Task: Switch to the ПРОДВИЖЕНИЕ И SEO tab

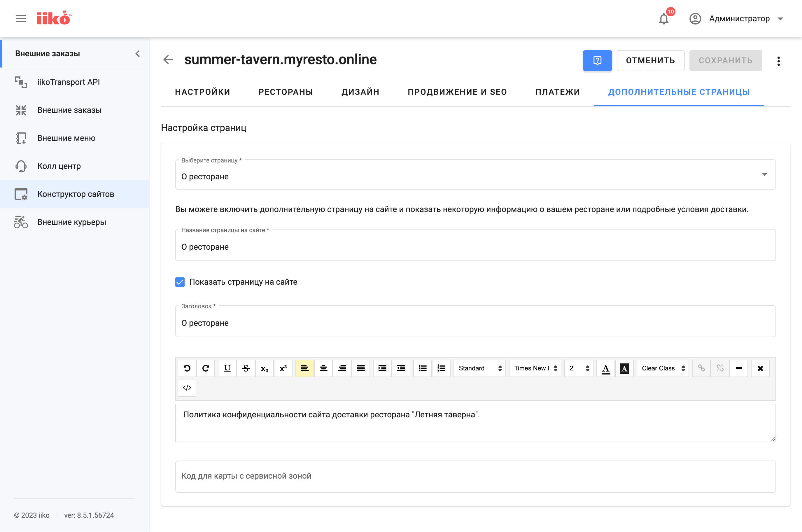Action: pyautogui.click(x=457, y=92)
